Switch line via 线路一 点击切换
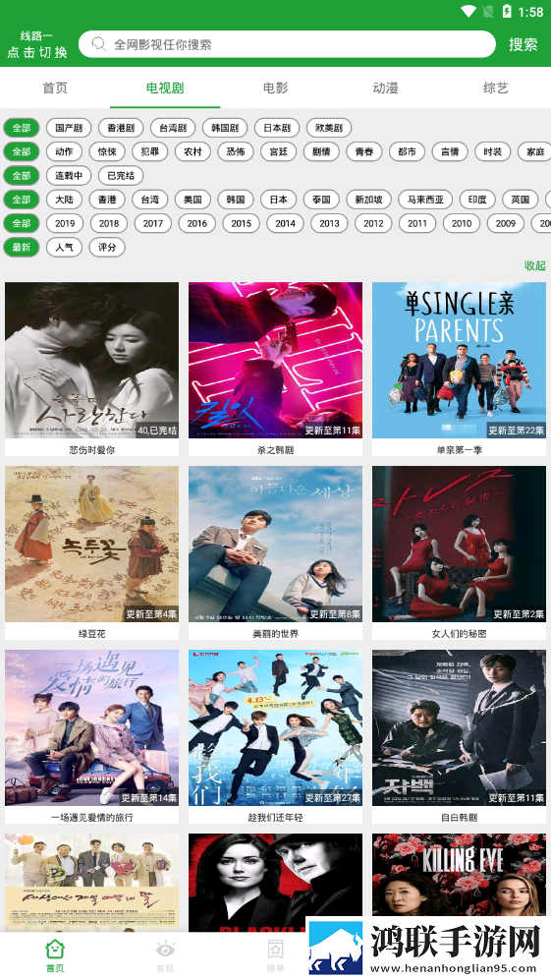 [x=37, y=44]
